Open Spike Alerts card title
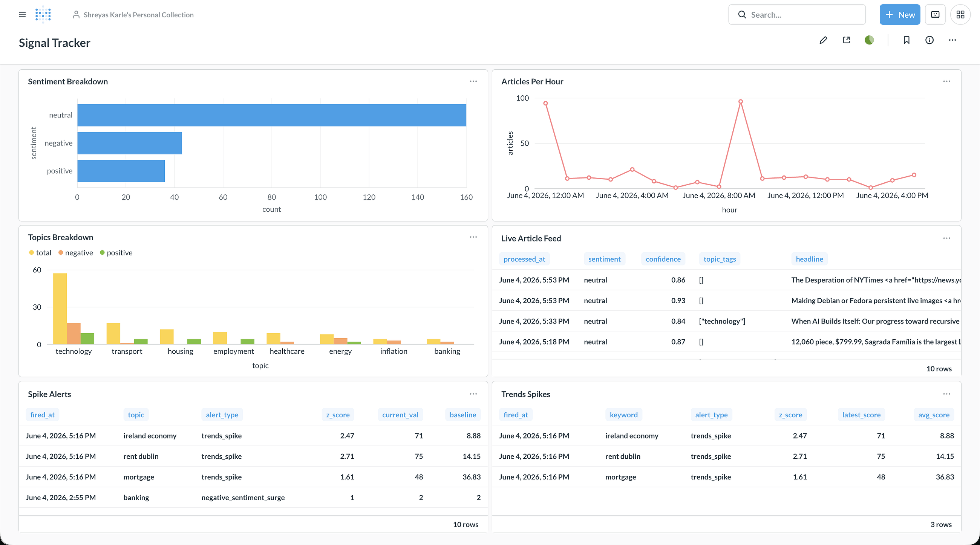Screen dimensions: 980x545 [x=49, y=394]
